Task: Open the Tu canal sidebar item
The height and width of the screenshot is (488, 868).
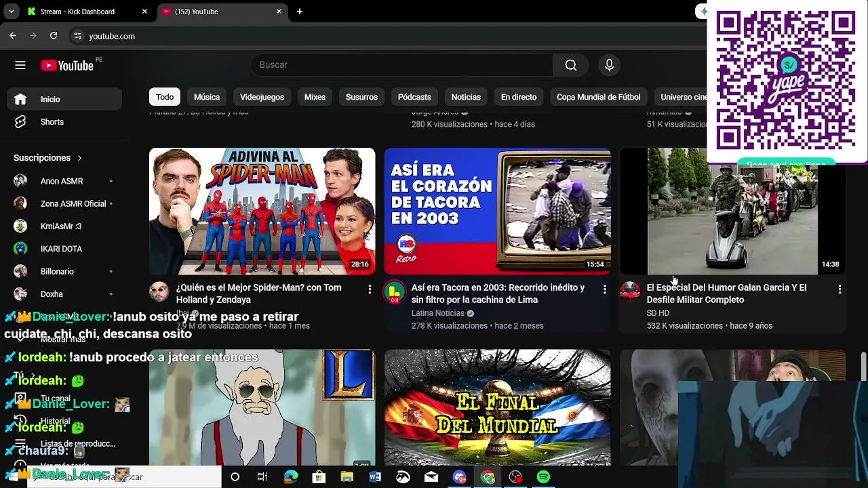Action: pyautogui.click(x=64, y=399)
